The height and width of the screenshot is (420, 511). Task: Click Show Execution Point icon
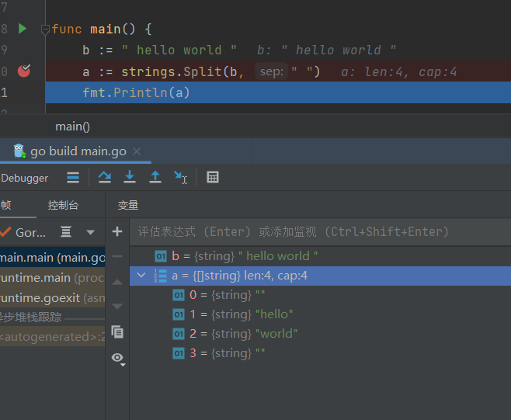[73, 177]
